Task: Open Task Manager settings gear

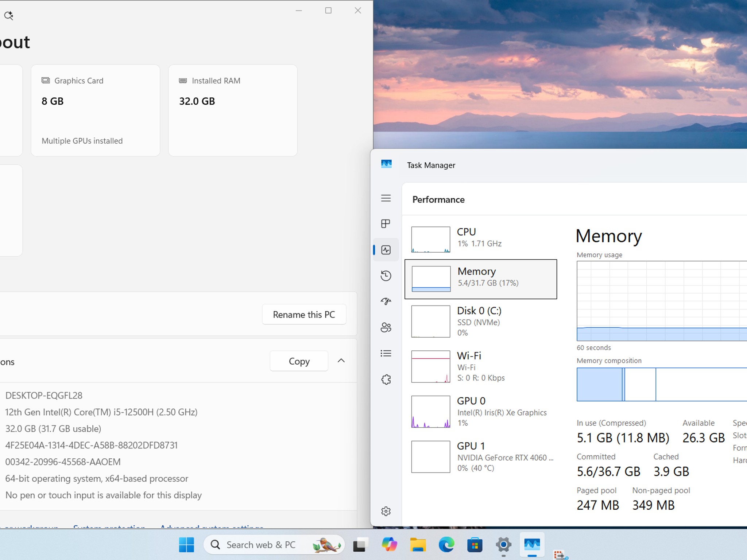Action: 386,511
